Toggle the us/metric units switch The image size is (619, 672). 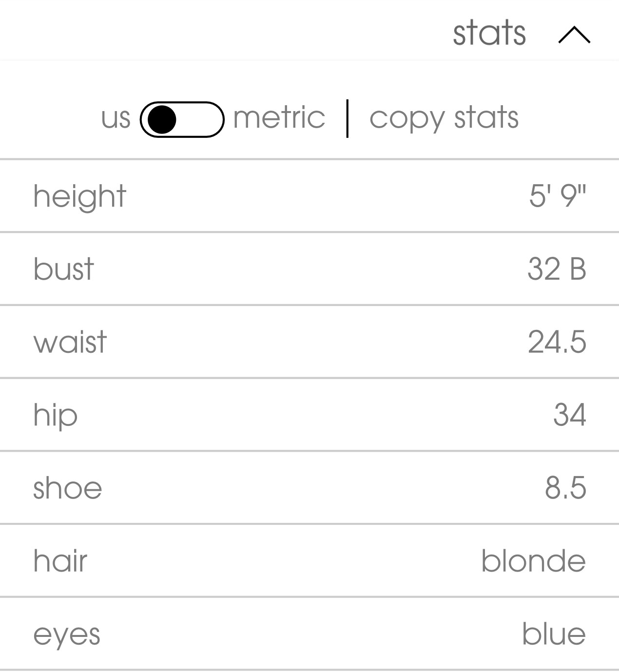pyautogui.click(x=182, y=119)
